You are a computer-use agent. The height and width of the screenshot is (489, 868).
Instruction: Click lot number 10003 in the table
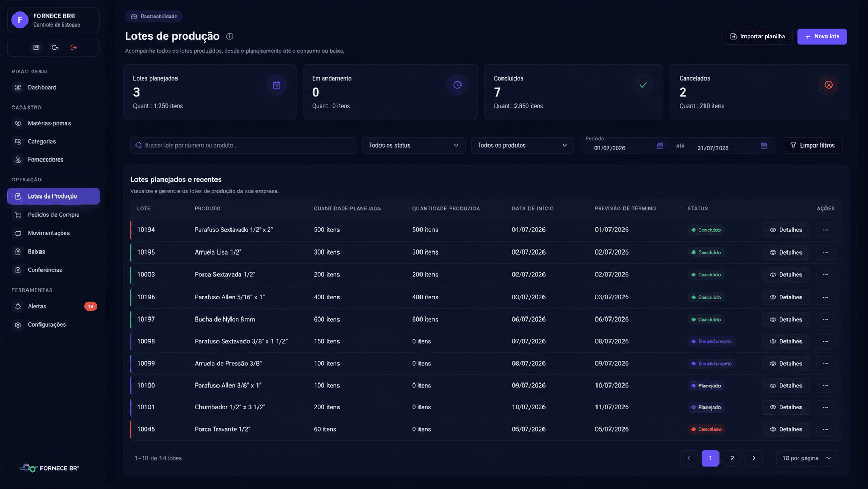(146, 274)
